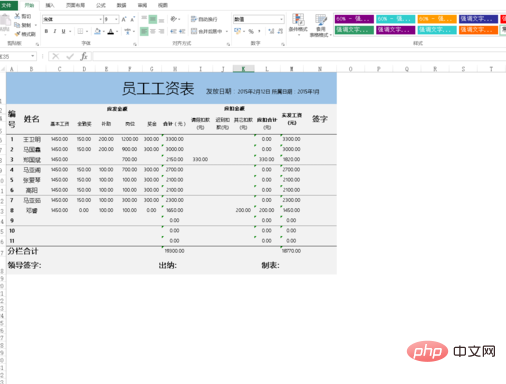The width and height of the screenshot is (506, 384).
Task: Open the Font (字体) dialog launcher
Action: (135, 44)
